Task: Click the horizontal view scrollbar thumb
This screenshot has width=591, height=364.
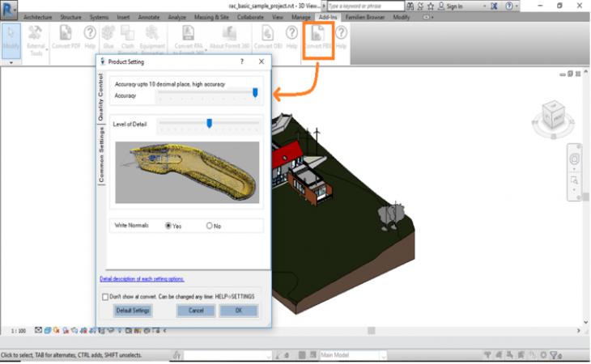Action: pos(372,331)
